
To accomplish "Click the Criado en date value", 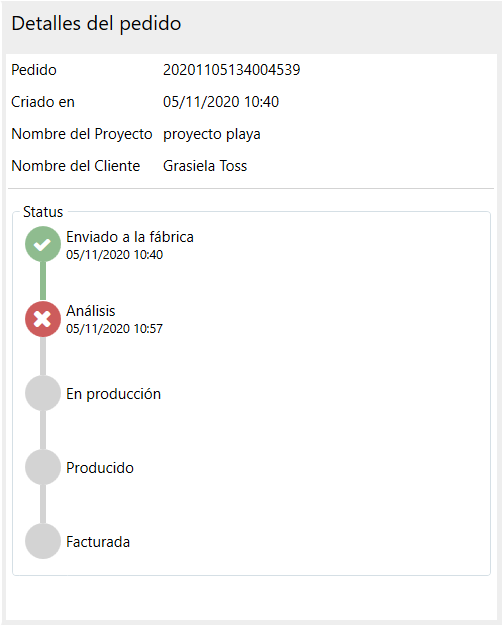I will click(x=221, y=102).
